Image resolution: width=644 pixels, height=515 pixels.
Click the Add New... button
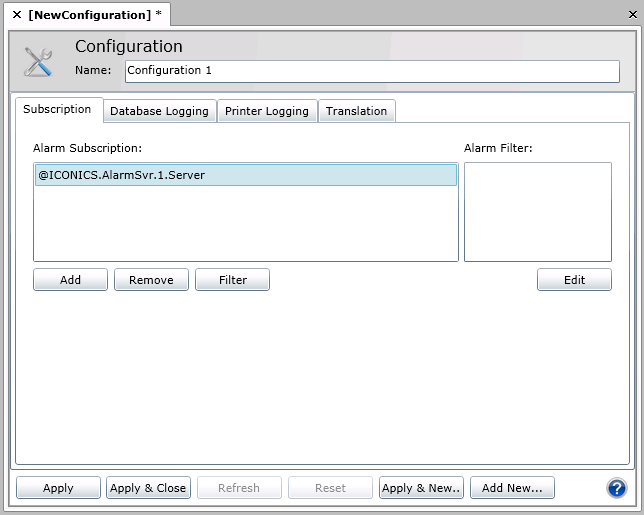512,488
